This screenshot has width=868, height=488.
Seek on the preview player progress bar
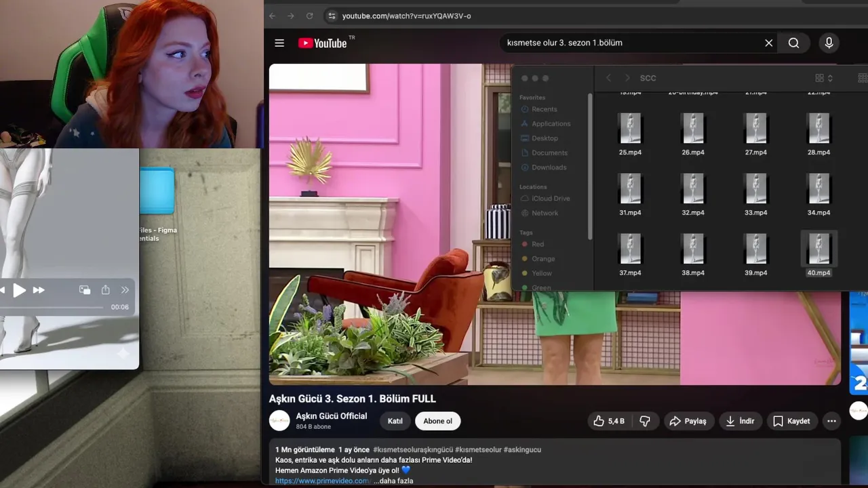click(52, 307)
